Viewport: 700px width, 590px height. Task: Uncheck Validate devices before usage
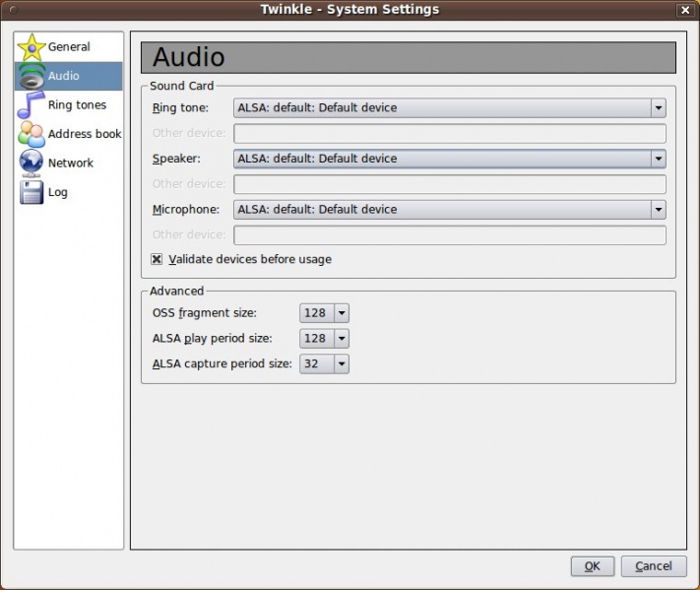point(157,259)
